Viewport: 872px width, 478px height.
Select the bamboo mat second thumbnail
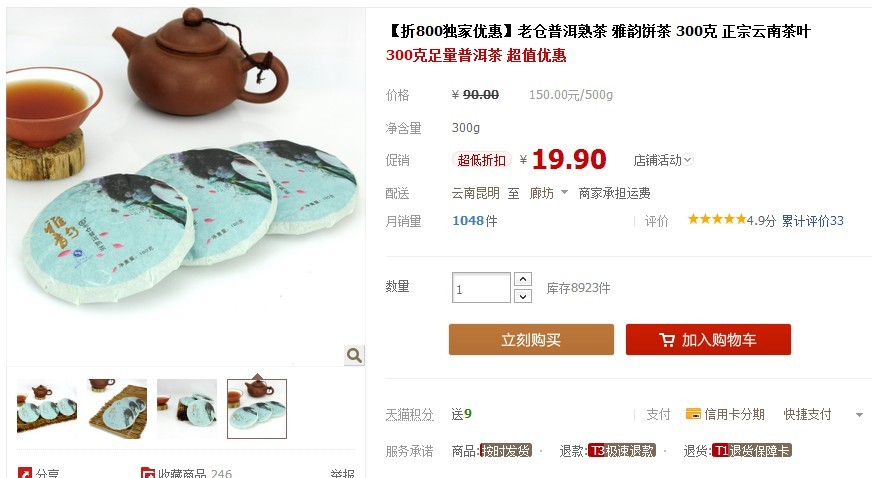(x=117, y=409)
